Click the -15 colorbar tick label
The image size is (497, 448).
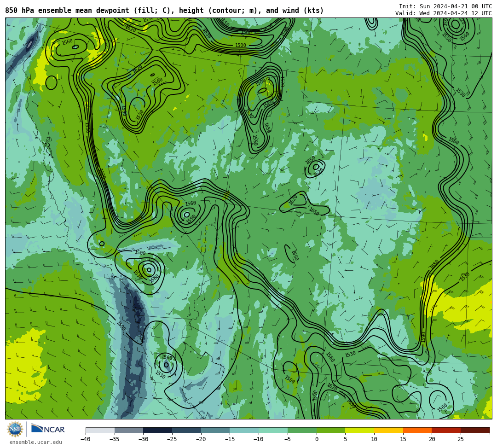pos(230,439)
